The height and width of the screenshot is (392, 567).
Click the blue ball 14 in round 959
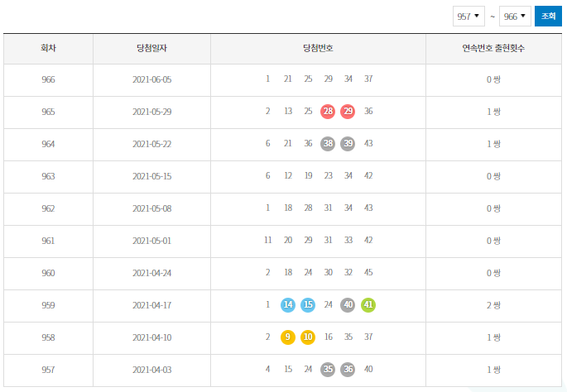coord(288,305)
